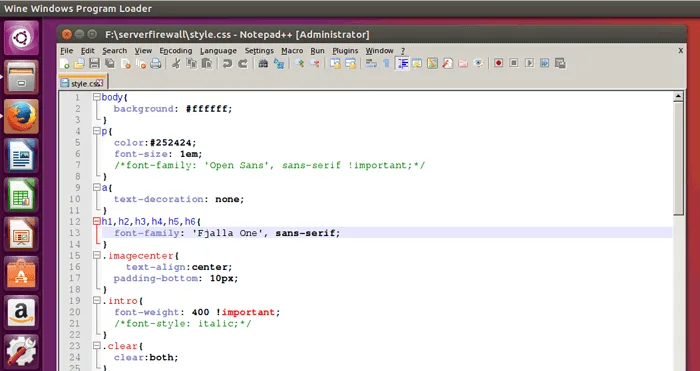Collapse the a rule fold marker
This screenshot has height=371, width=700.
(96, 188)
